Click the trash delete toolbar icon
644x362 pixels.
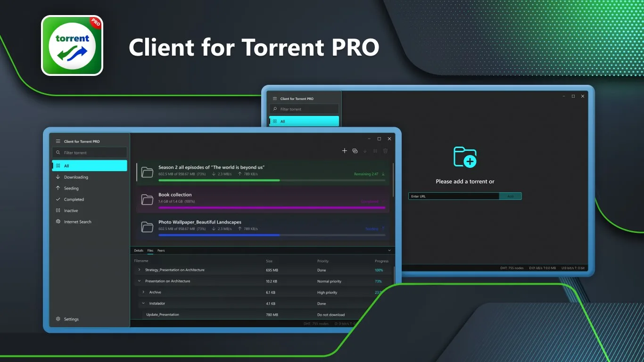(x=385, y=151)
